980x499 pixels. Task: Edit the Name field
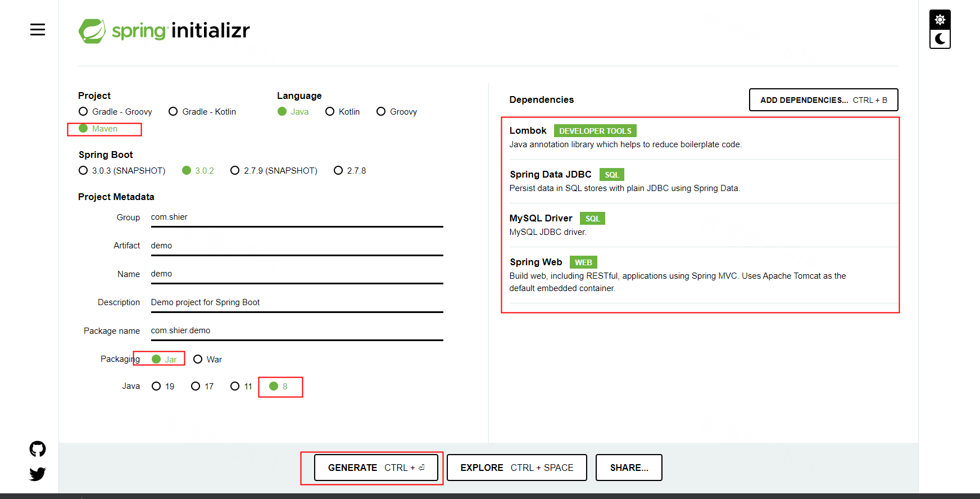coord(297,274)
